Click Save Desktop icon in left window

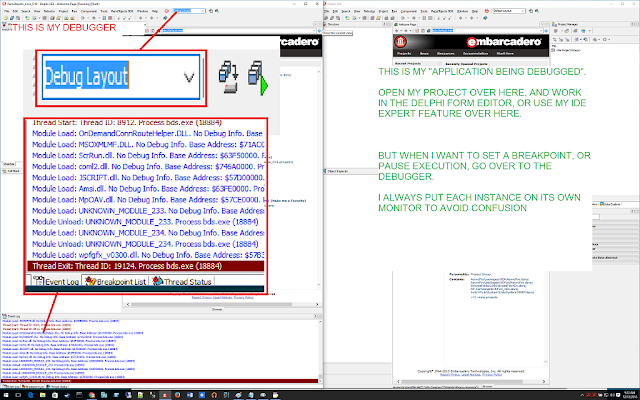coord(211,11)
